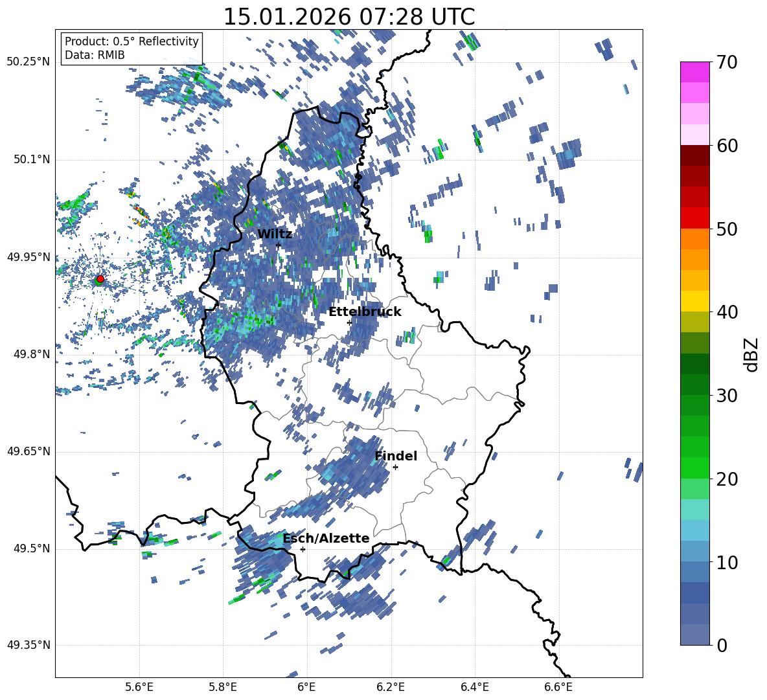
Task: Click the 6.2°E longitude label
Action: (x=391, y=687)
